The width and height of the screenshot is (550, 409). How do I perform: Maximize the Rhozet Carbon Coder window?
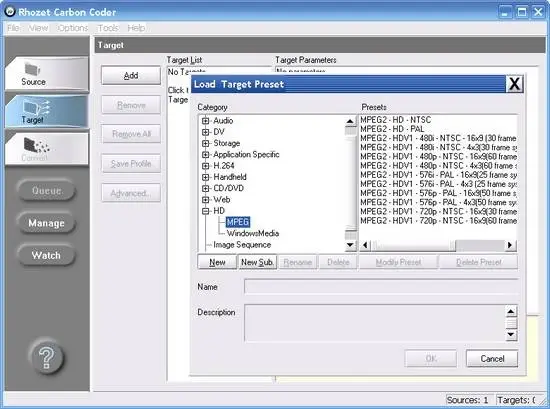pyautogui.click(x=522, y=13)
